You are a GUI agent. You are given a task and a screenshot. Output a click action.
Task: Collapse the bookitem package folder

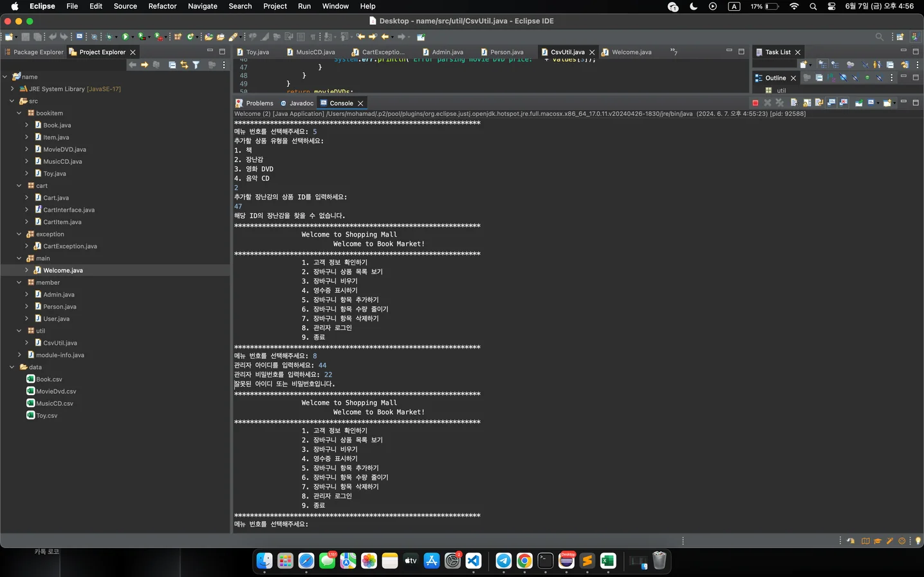pos(19,113)
